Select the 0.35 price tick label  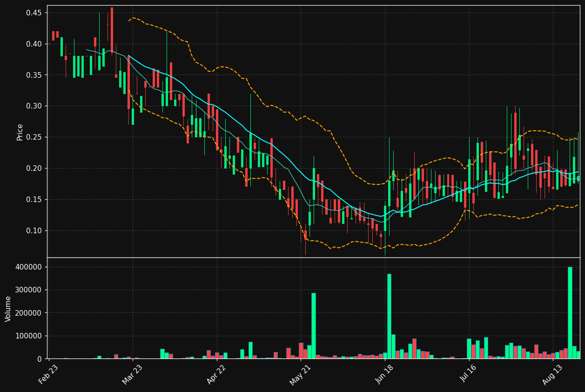(x=34, y=75)
